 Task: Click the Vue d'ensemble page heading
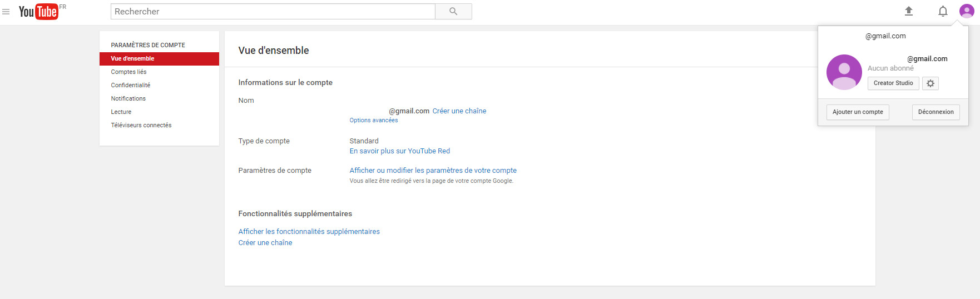coord(274,51)
